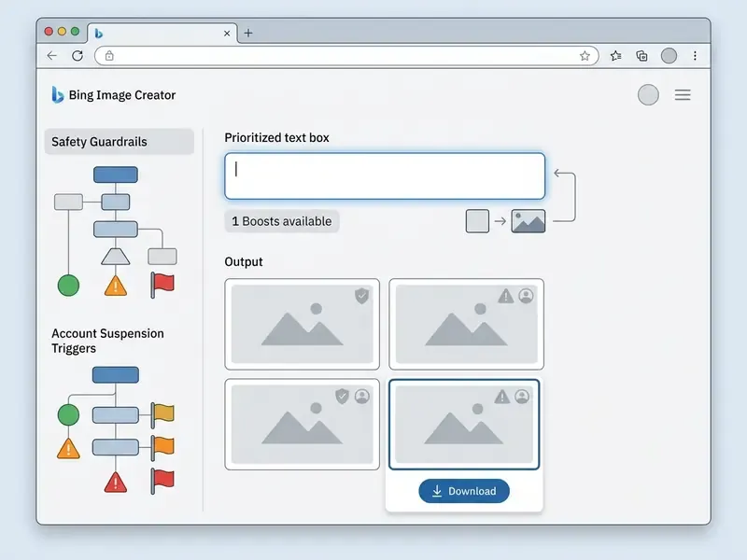Click the orange warning triangle in Safety Guardrails diagram
Screen dimensions: 747x560
(115, 286)
